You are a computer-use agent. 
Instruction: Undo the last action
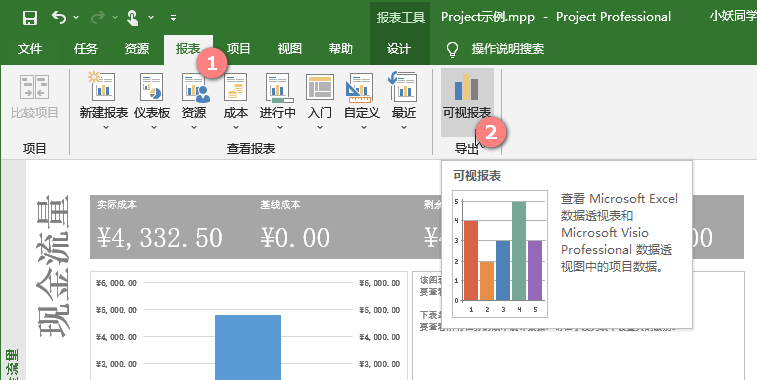pyautogui.click(x=58, y=18)
